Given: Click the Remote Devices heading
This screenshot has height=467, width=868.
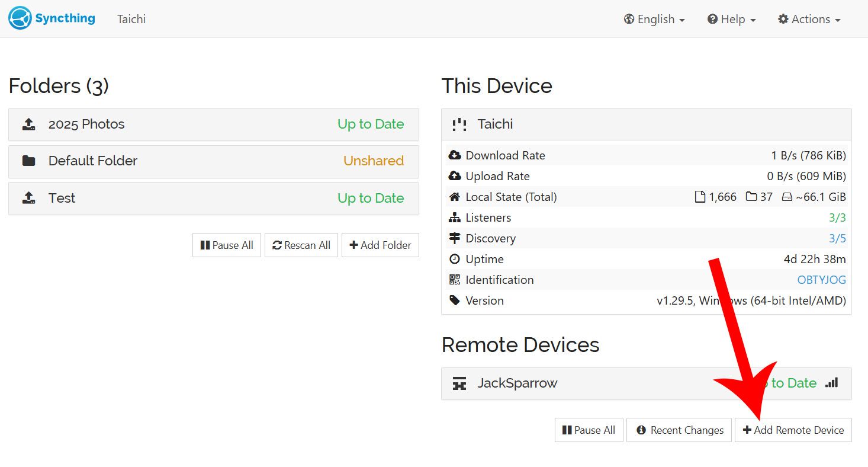Looking at the screenshot, I should coord(520,345).
